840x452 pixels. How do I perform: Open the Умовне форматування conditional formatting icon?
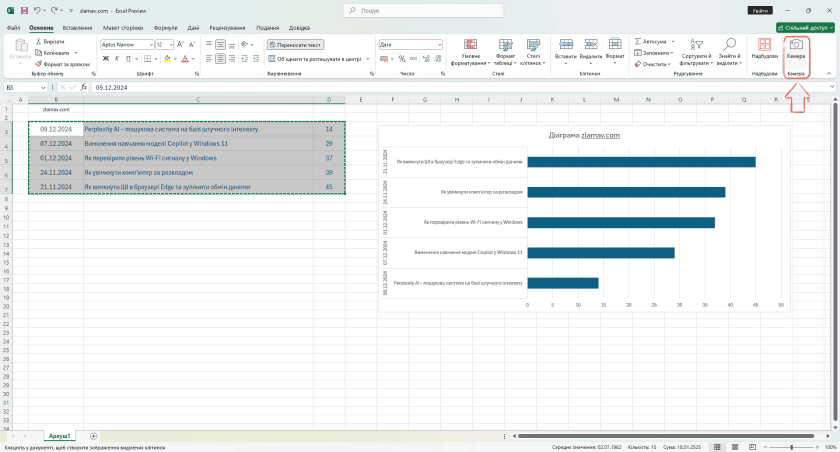coord(470,44)
